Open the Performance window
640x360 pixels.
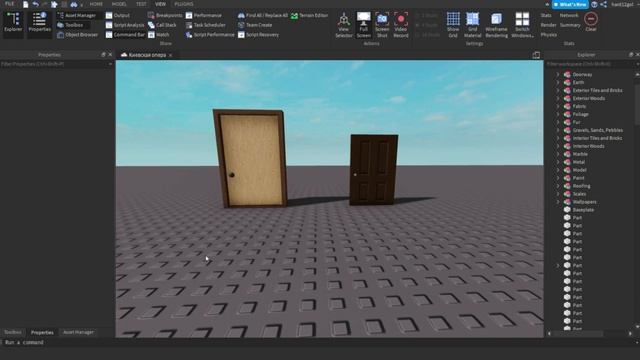click(204, 16)
